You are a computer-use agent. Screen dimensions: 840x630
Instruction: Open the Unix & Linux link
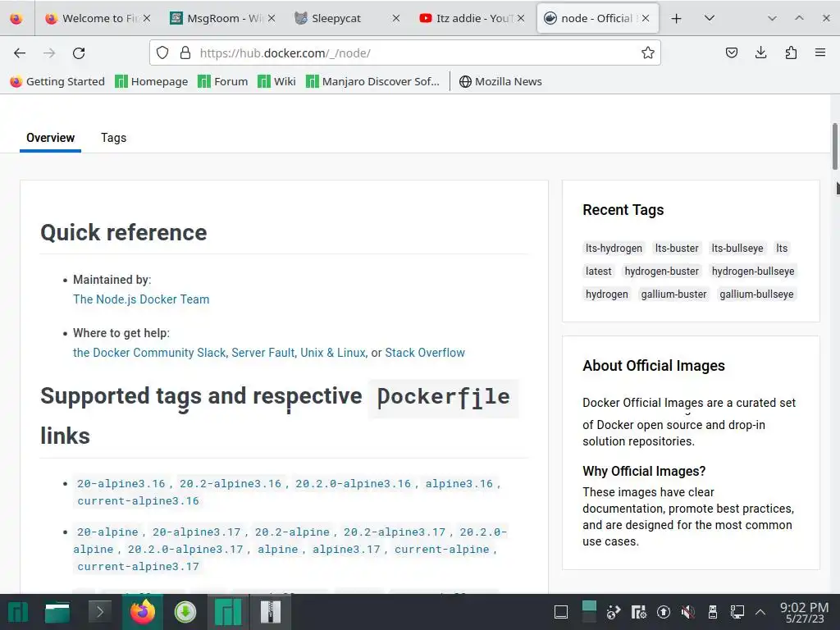tap(333, 353)
